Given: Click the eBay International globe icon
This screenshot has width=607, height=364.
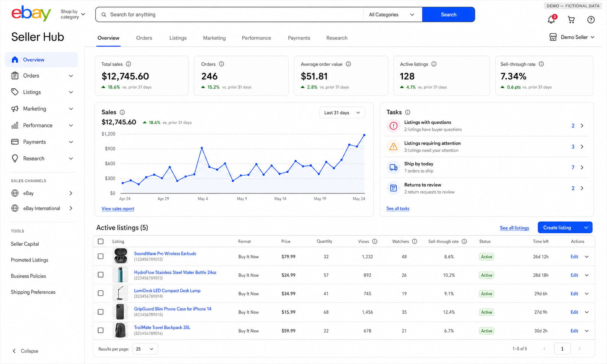Looking at the screenshot, I should (15, 208).
